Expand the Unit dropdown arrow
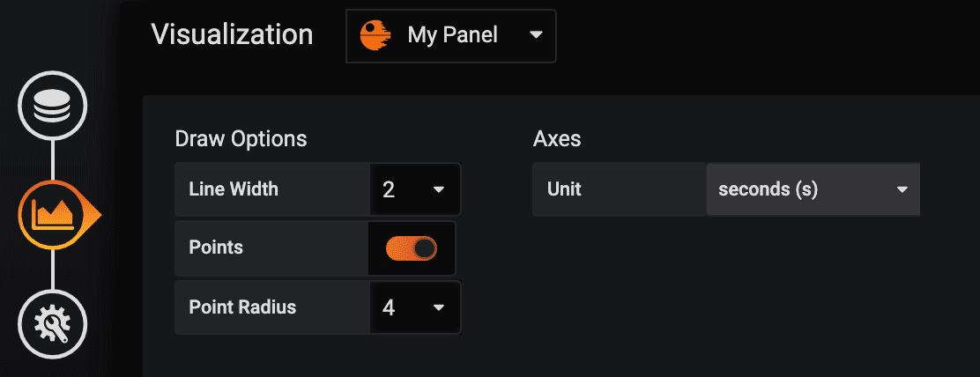980x377 pixels. 902,189
